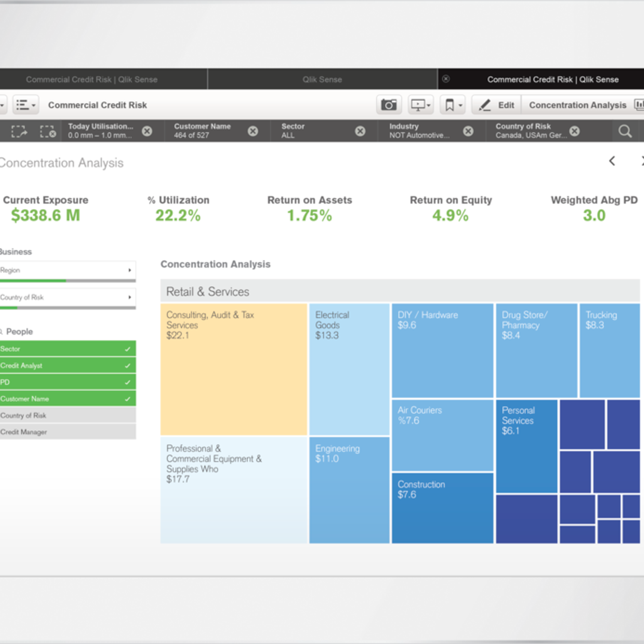Open the presentation screen icon menu
The width and height of the screenshot is (644, 644).
point(421,105)
